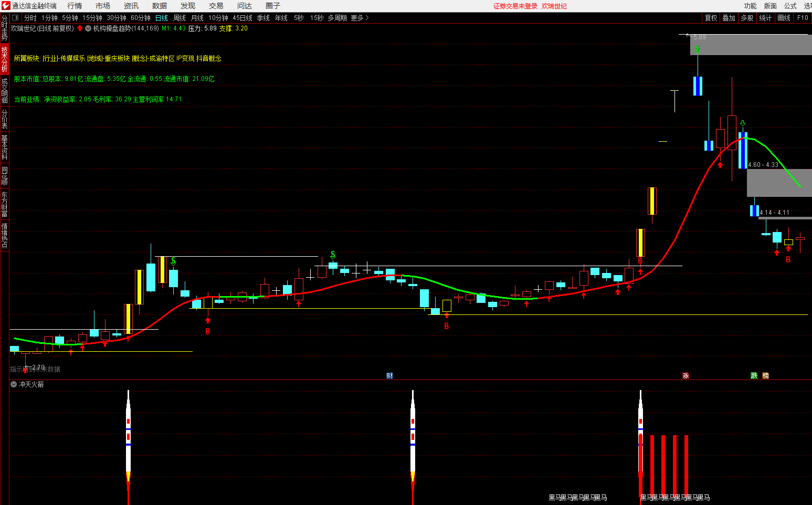Select the 10分钟 period tab
The image size is (812, 505).
pos(218,18)
